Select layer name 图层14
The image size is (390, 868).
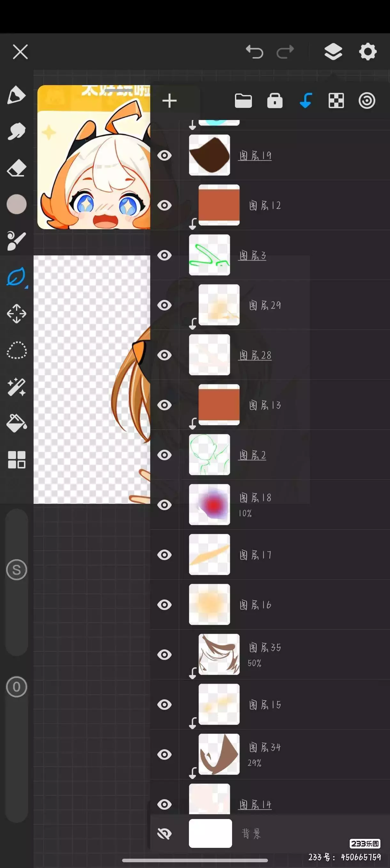[255, 804]
